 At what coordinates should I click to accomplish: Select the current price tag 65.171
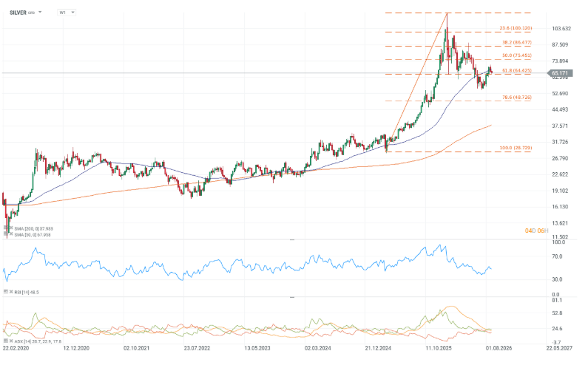(x=560, y=73)
